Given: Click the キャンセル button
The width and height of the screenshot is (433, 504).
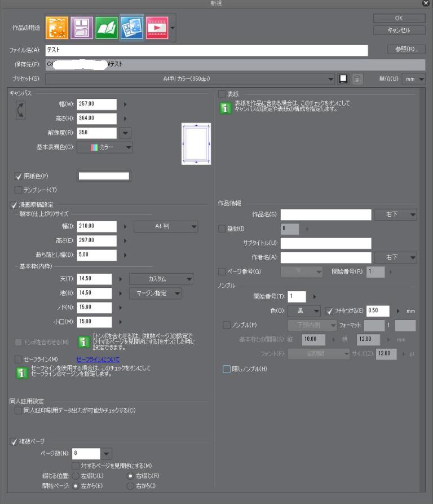Looking at the screenshot, I should pos(399,30).
